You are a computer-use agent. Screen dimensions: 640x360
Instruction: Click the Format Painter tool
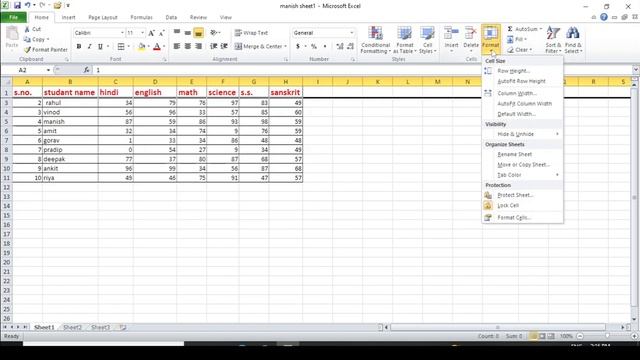[x=46, y=49]
